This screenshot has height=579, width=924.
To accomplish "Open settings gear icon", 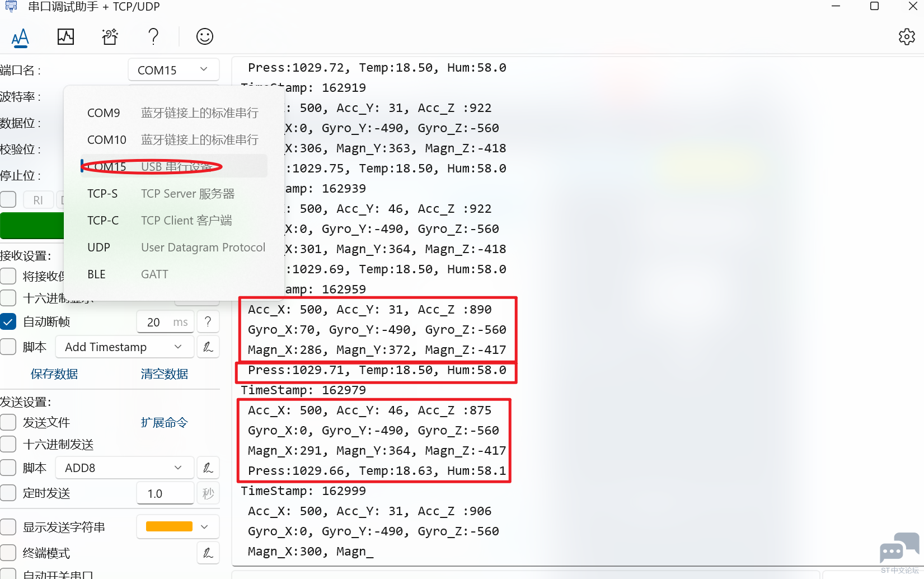I will (906, 37).
